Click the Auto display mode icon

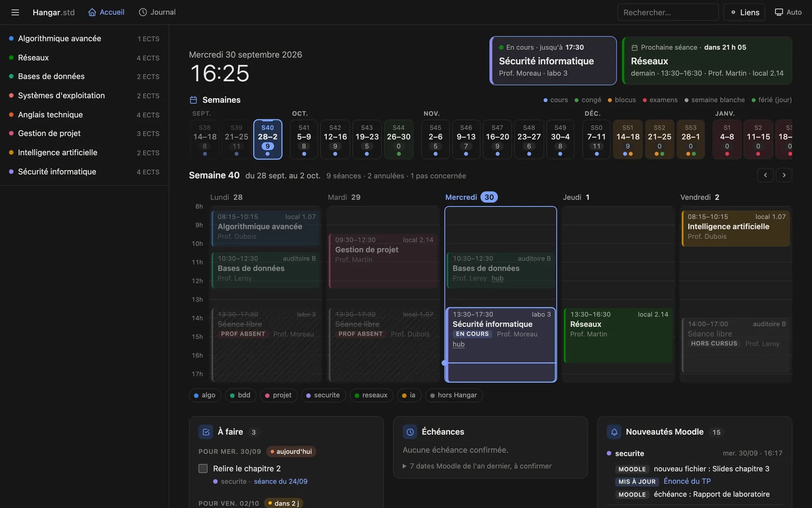click(779, 12)
